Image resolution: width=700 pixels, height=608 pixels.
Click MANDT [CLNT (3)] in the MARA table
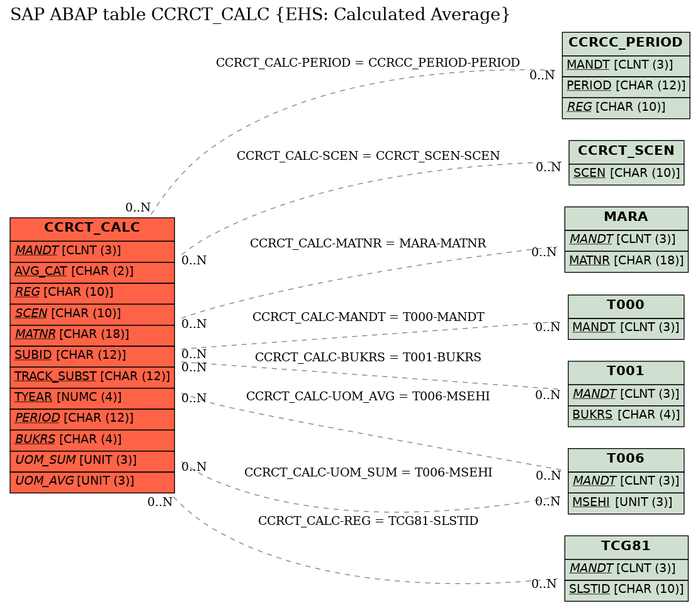626,240
